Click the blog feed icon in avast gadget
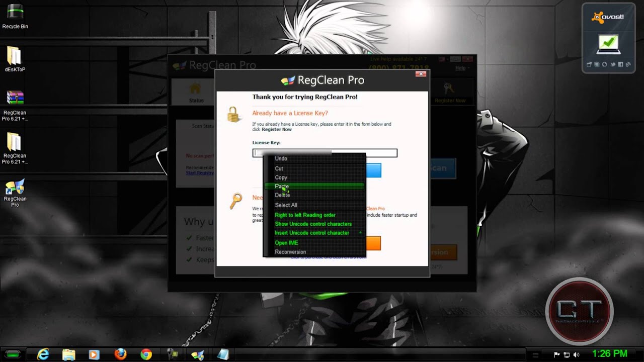644x362 pixels. [628, 64]
